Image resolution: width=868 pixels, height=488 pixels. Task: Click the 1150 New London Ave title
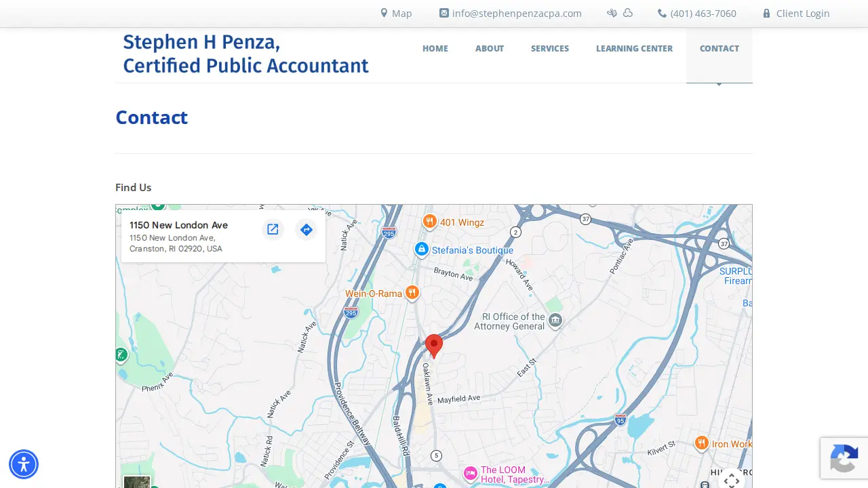coord(179,225)
